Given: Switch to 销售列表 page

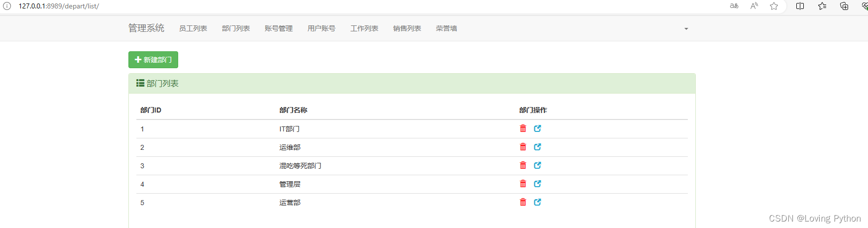Looking at the screenshot, I should click(407, 28).
